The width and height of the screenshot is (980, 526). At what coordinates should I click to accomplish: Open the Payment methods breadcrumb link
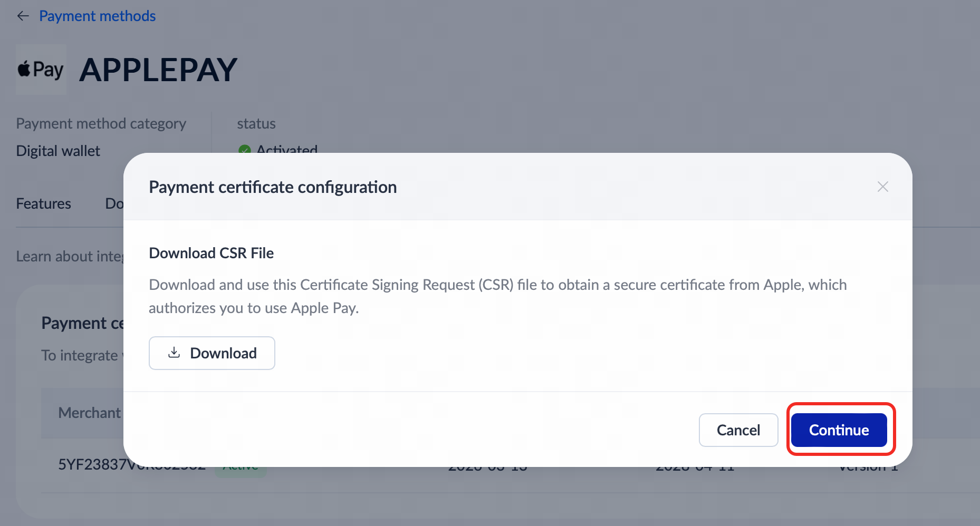click(98, 16)
